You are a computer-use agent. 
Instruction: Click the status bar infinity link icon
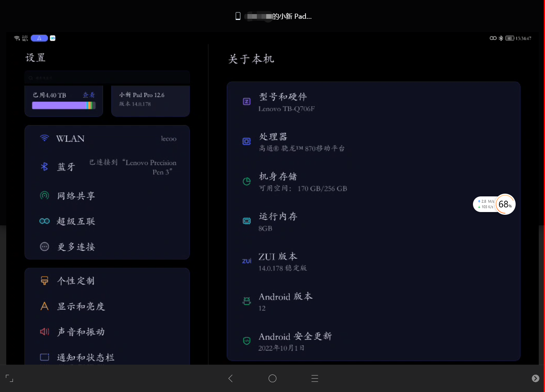(493, 38)
